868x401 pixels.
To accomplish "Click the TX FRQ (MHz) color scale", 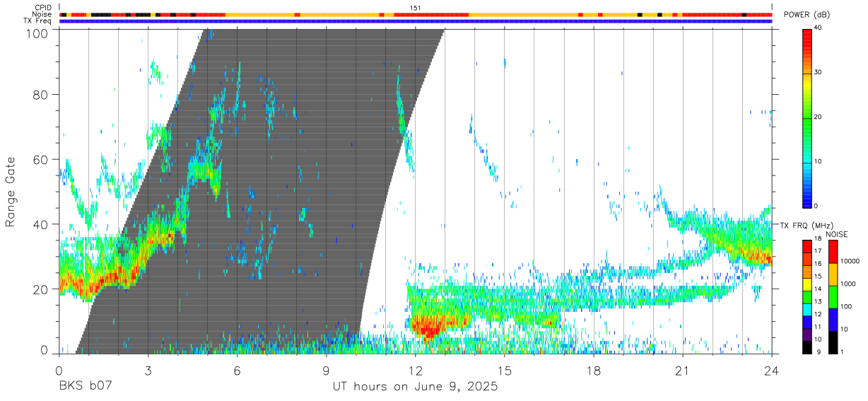I will pos(807,297).
